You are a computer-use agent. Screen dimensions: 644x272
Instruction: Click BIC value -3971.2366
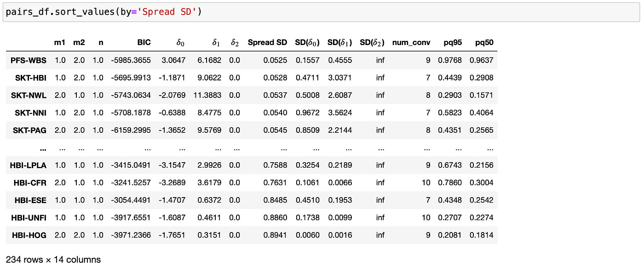(131, 235)
